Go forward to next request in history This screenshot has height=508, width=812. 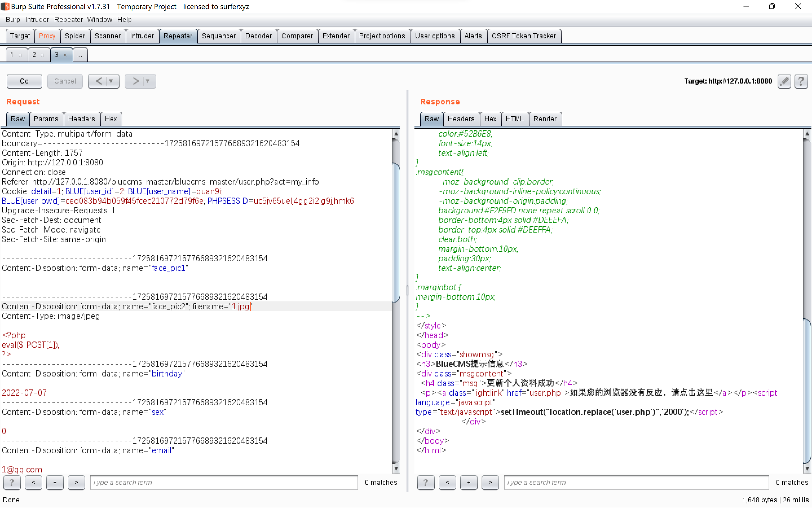[135, 81]
